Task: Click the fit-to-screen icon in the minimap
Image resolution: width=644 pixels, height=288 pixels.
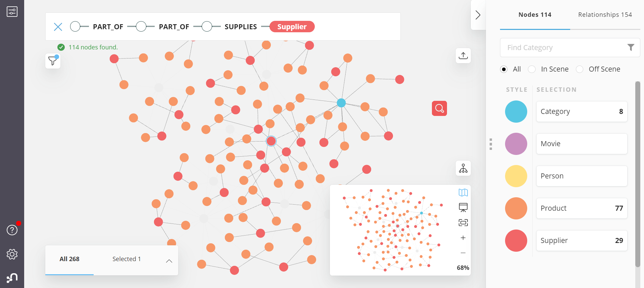Action: (463, 222)
